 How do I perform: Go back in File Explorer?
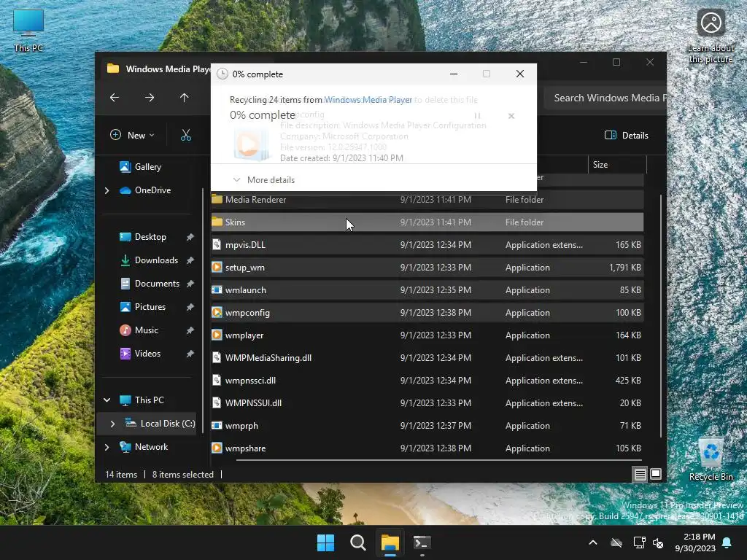tap(115, 98)
